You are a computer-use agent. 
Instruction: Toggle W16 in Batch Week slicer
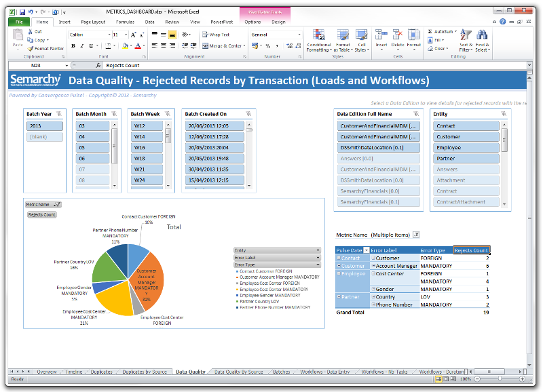pyautogui.click(x=147, y=148)
